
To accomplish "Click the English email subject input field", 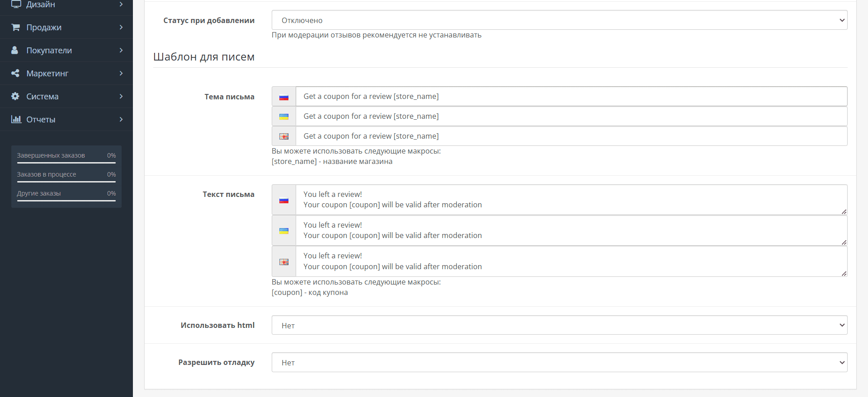I will (x=571, y=136).
